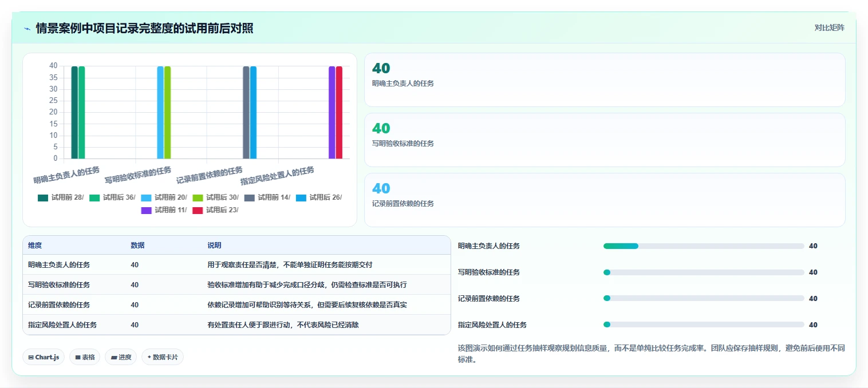
Task: Toggle the 试用后 36/ legend entry
Action: point(112,197)
